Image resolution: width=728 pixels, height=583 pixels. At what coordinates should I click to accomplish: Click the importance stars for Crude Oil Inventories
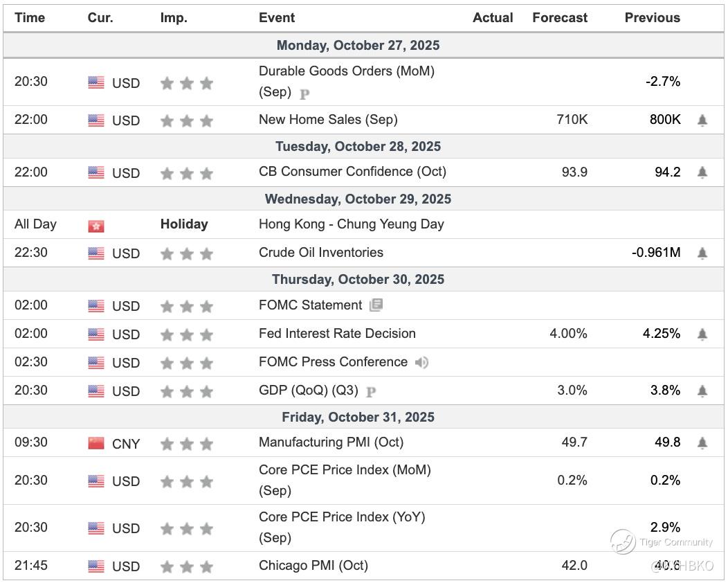click(x=187, y=254)
